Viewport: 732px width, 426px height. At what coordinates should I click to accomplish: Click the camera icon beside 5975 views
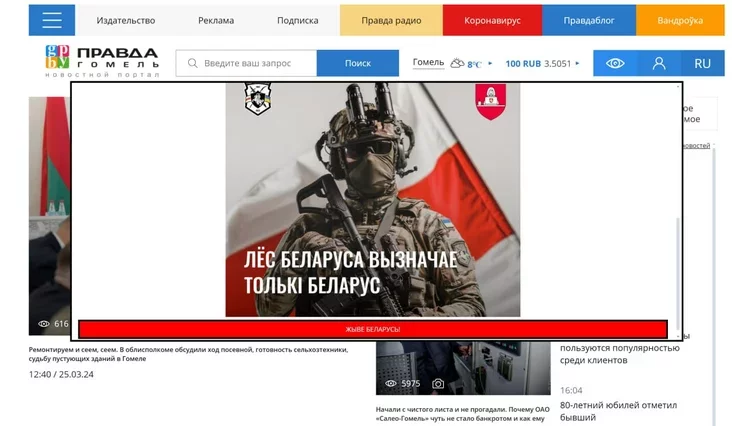[438, 383]
